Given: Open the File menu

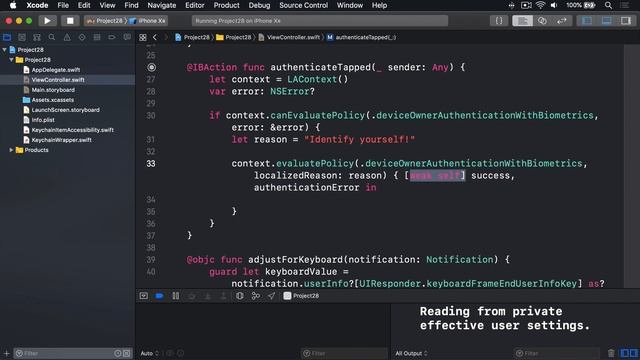Looking at the screenshot, I should point(63,5).
